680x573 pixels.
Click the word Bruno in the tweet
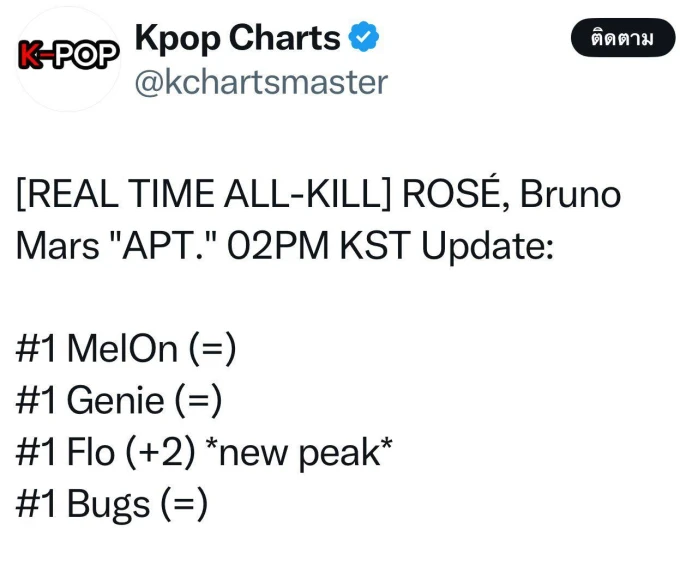pos(570,193)
